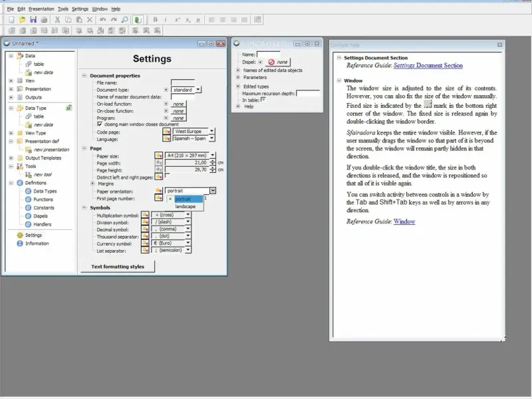Open the Currency symbol dropdown
Image resolution: width=532 pixels, height=399 pixels.
click(x=188, y=243)
